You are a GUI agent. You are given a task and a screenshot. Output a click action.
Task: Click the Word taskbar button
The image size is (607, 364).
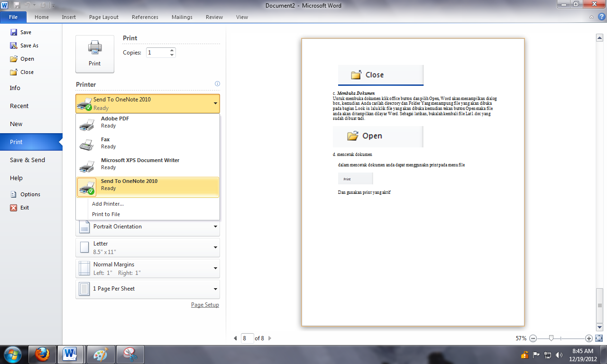click(x=71, y=354)
